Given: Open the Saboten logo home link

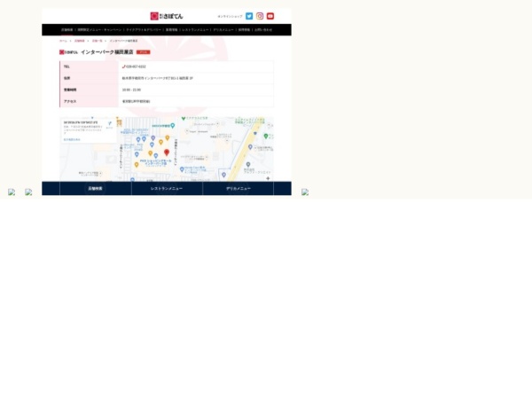Looking at the screenshot, I should [x=167, y=16].
